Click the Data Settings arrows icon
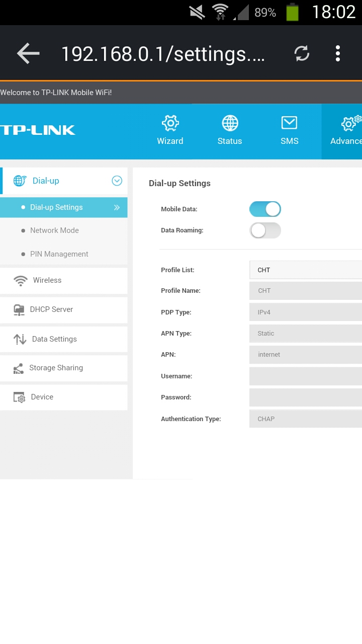The image size is (362, 644). [20, 339]
